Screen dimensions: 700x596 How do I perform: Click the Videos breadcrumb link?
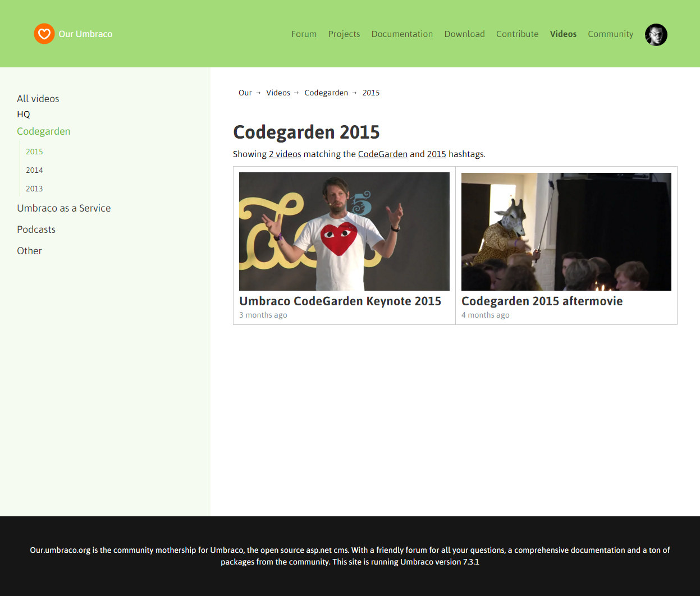click(278, 93)
